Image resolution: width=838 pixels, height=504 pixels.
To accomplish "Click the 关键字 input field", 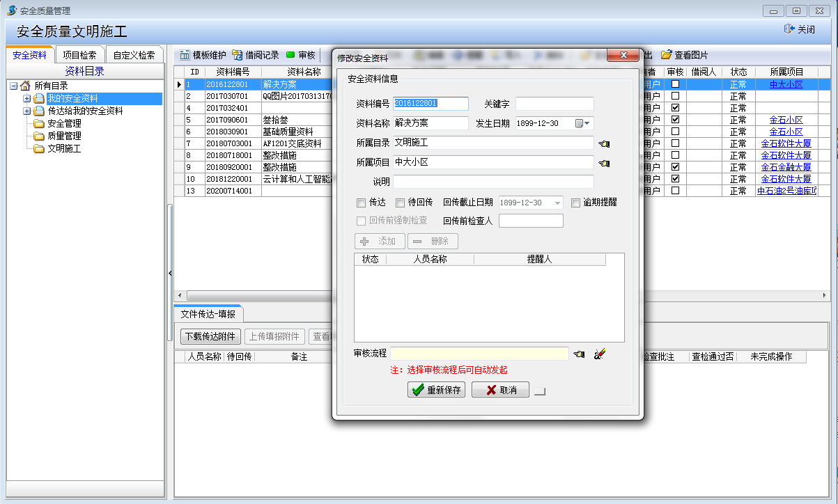I will point(554,104).
